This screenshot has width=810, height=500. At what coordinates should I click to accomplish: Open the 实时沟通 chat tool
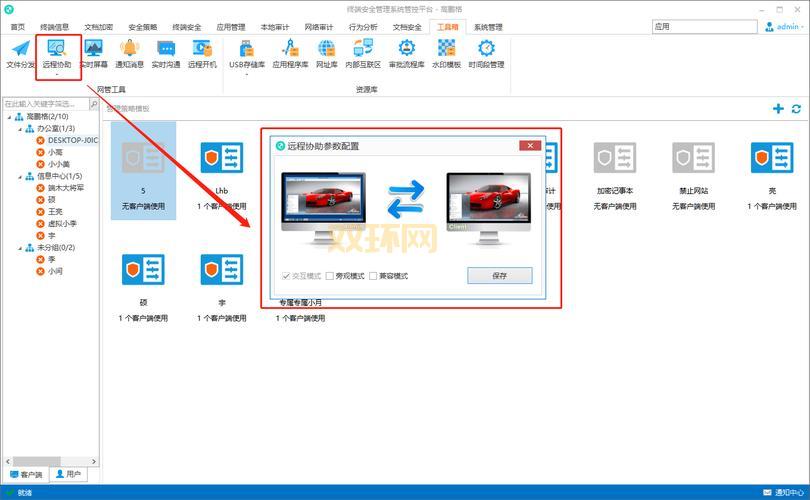point(166,52)
